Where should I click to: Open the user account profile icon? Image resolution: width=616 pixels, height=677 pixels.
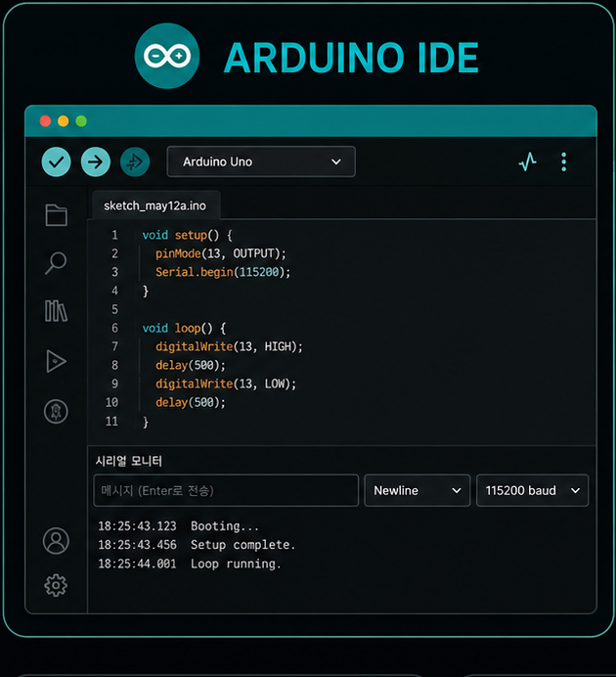click(56, 541)
